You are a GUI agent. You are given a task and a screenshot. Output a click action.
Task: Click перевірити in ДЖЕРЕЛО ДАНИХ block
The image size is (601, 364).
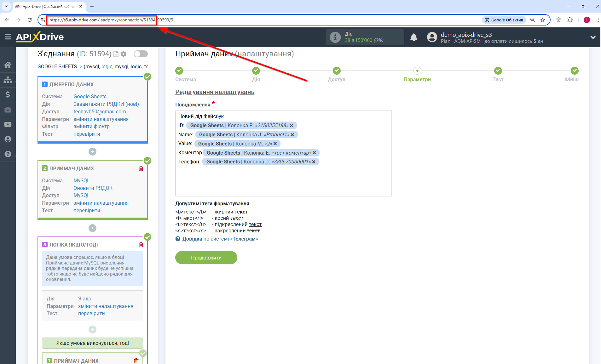[x=87, y=134]
